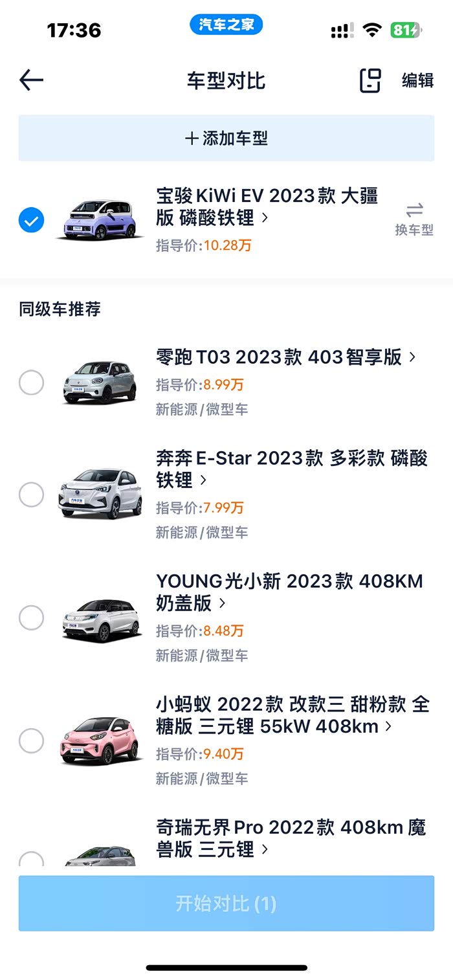Expand 宝骏 KiWi EV details chevron

click(265, 218)
